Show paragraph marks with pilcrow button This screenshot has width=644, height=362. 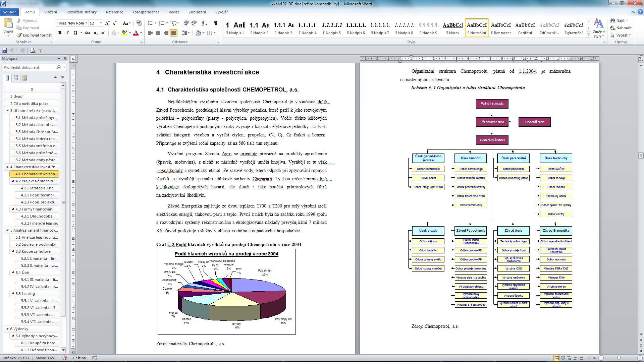216,23
